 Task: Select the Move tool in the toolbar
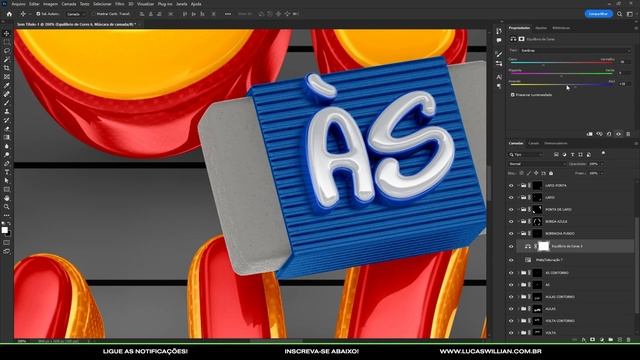7,33
